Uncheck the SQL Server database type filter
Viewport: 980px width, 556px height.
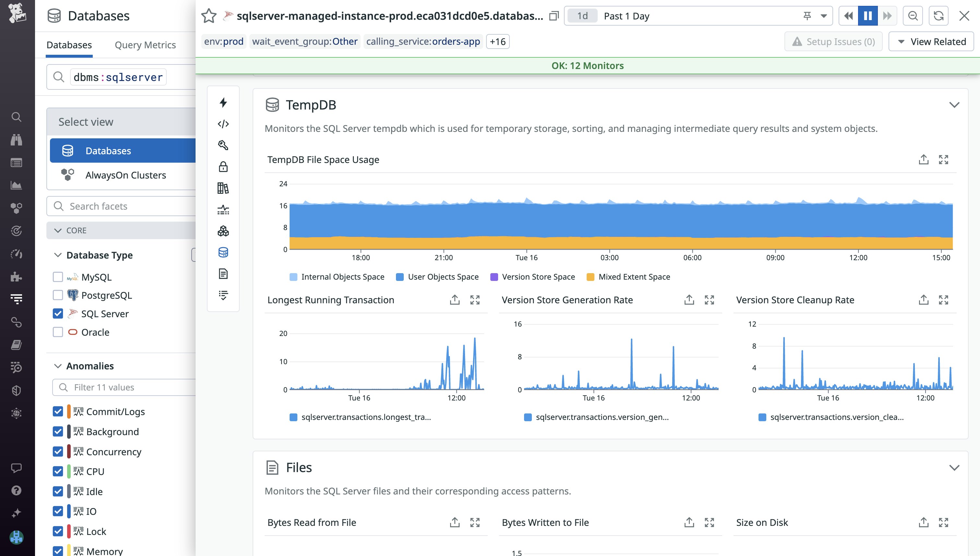[x=58, y=314]
